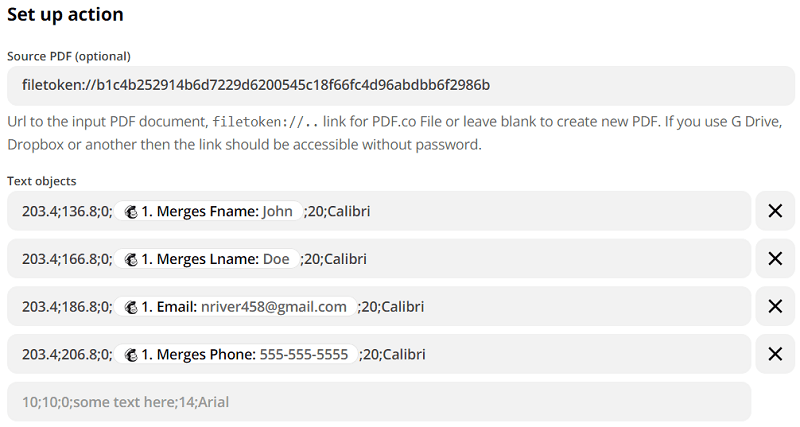This screenshot has height=427, width=800.
Task: Click the 'filetoken://..' code text in help
Action: [266, 123]
